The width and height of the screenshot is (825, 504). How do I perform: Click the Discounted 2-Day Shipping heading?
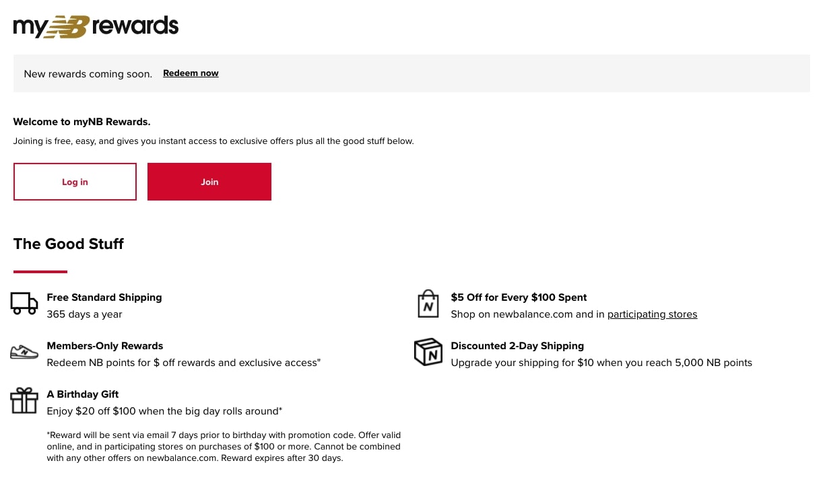click(x=517, y=346)
